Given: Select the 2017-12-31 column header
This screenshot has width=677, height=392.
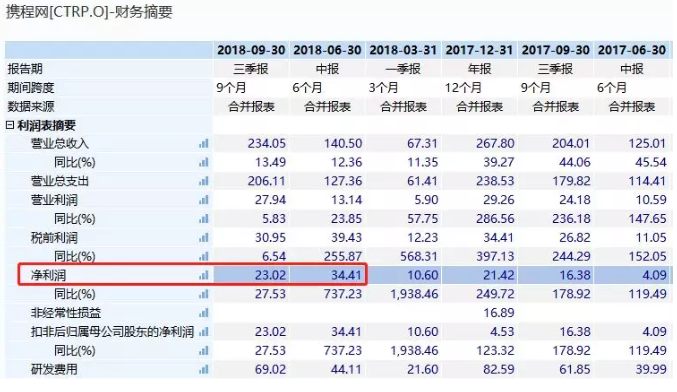Looking at the screenshot, I should (479, 50).
